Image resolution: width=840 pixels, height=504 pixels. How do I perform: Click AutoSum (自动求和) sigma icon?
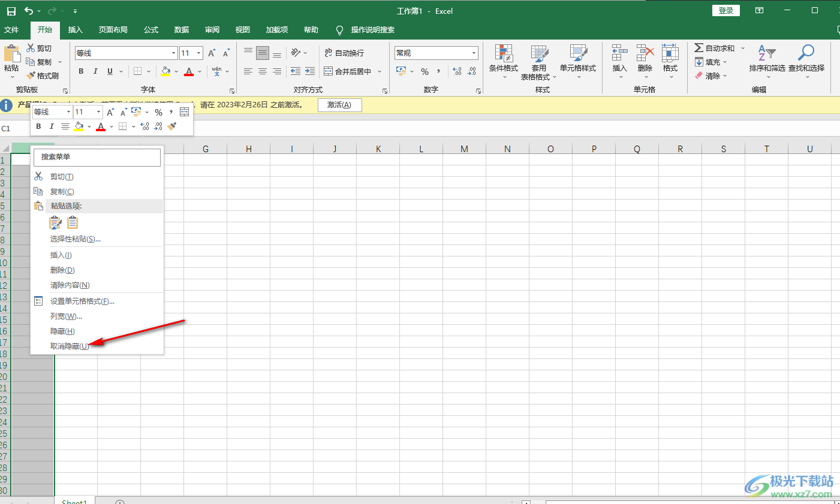(699, 48)
